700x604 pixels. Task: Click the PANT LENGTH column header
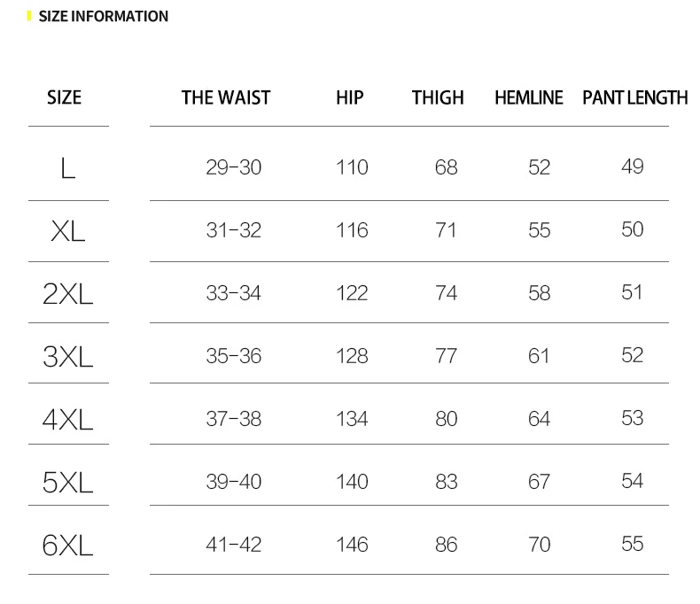click(x=634, y=97)
